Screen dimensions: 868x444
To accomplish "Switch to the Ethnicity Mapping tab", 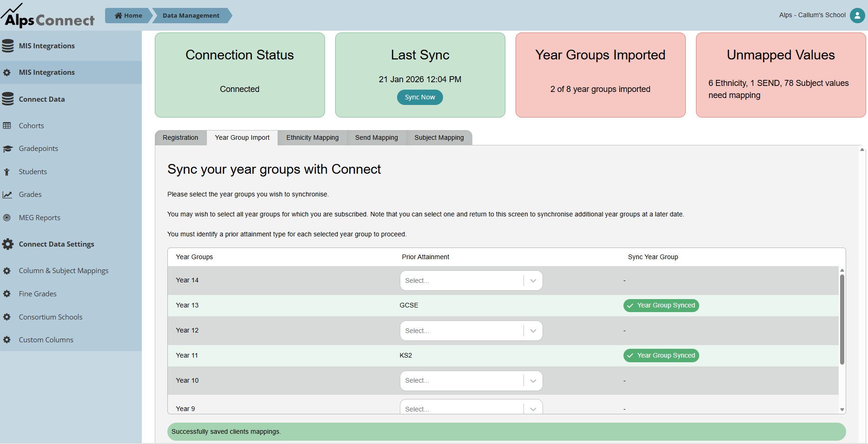I will [312, 138].
